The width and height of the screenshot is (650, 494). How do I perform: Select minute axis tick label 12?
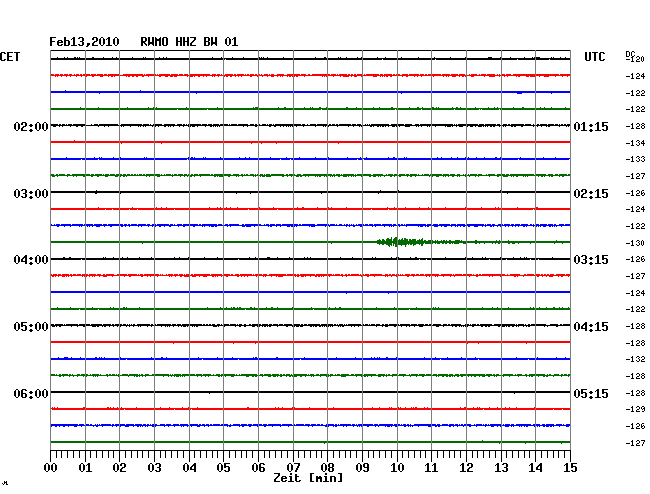coord(466,467)
